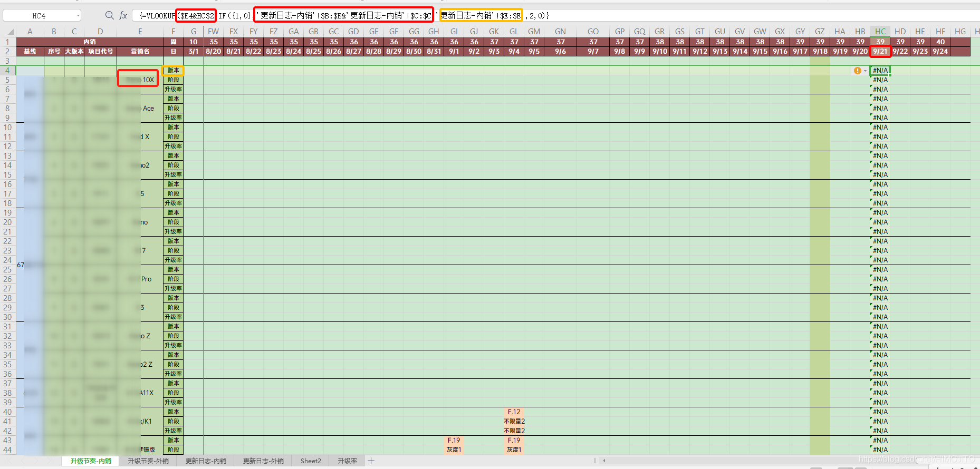Expand the Name Box dropdown arrow
The height and width of the screenshot is (469, 980).
(79, 15)
